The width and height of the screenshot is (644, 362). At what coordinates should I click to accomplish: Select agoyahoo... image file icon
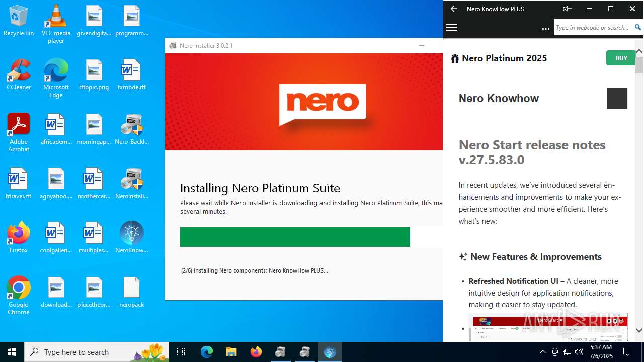point(56,184)
